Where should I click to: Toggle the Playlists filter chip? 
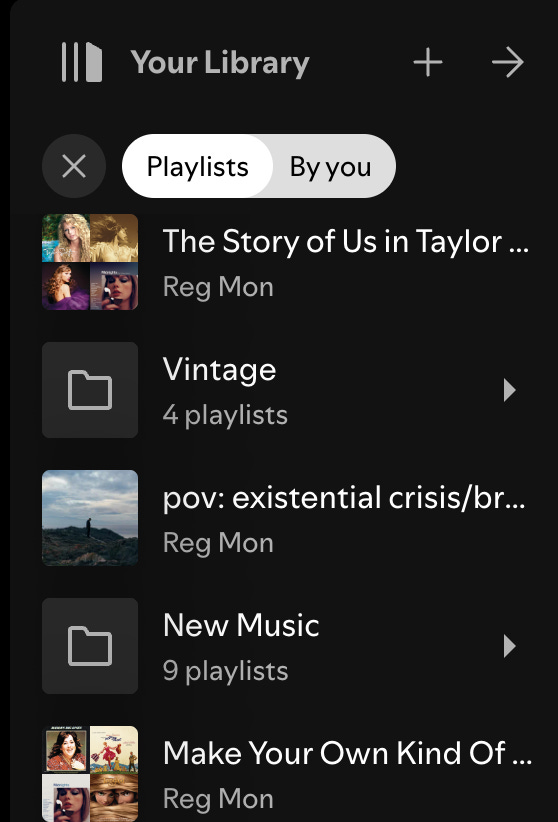pos(197,166)
